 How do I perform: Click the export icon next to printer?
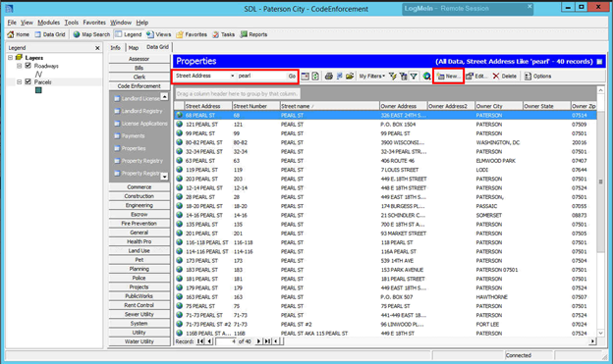[339, 77]
